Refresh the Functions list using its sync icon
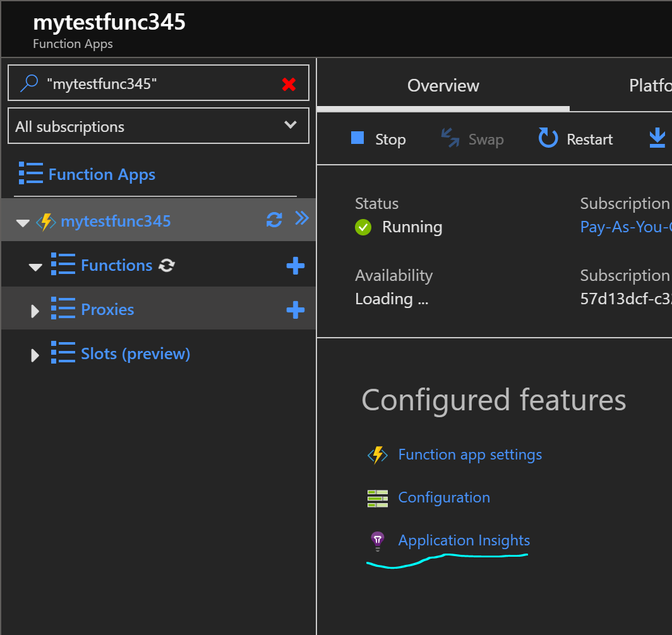This screenshot has width=672, height=635. pos(166,266)
